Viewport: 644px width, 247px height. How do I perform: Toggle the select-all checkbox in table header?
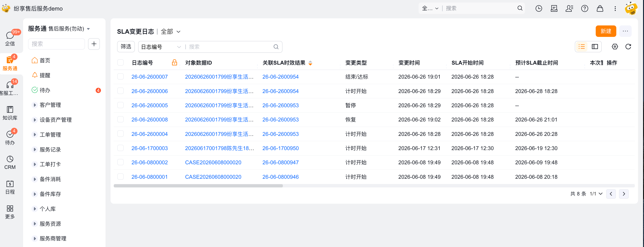click(121, 63)
